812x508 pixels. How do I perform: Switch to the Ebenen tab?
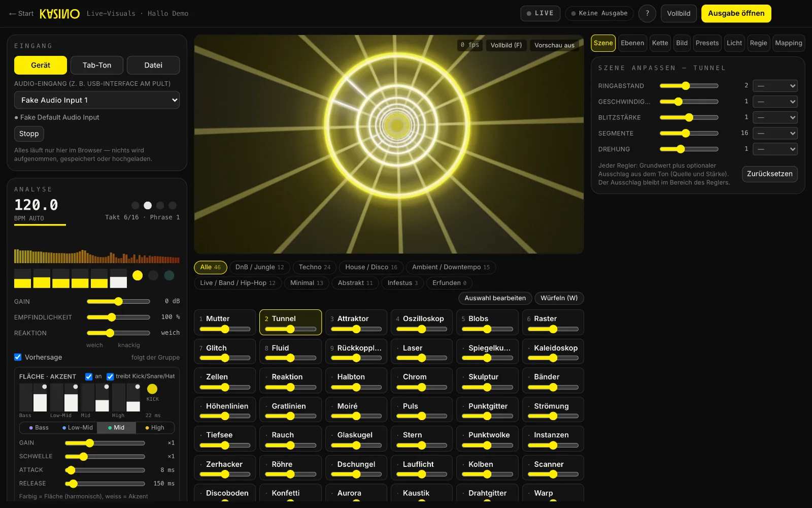(632, 43)
